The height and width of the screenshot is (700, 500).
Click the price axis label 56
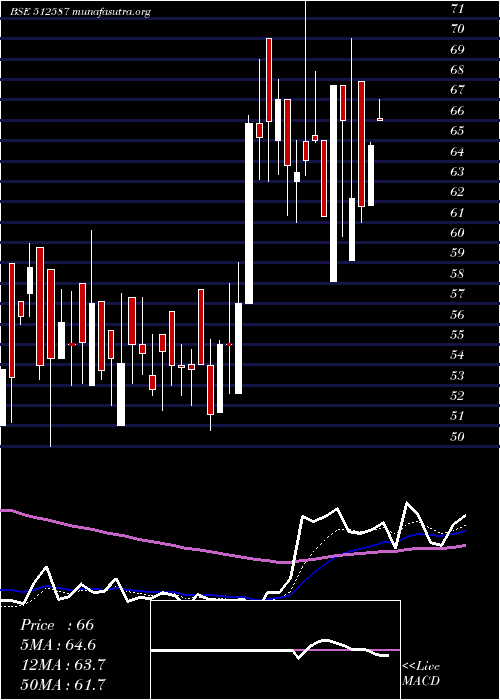coord(458,314)
